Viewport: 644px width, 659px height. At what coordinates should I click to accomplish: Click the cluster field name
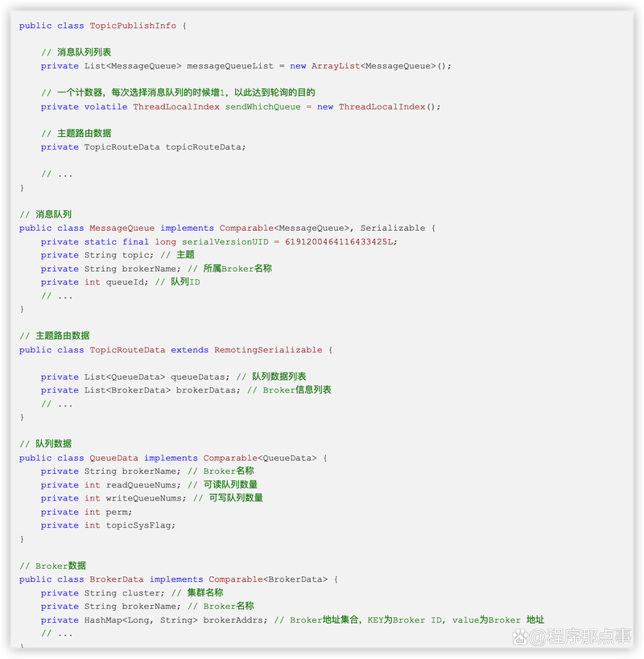[141, 593]
